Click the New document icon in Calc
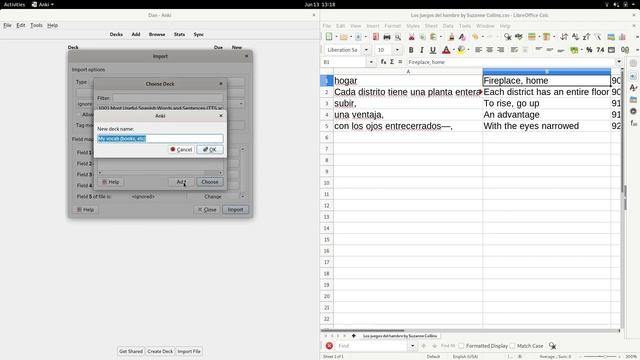Viewport: 640px width, 360px height. tap(329, 37)
